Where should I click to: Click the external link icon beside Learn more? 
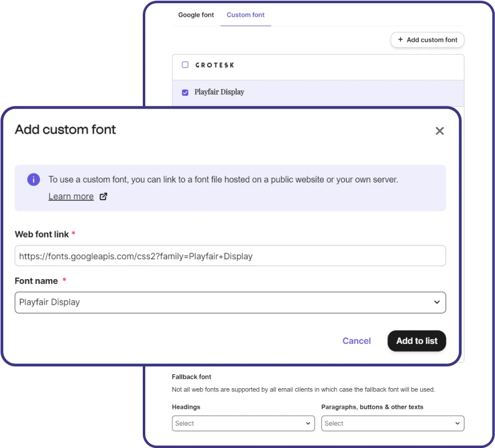pyautogui.click(x=103, y=196)
